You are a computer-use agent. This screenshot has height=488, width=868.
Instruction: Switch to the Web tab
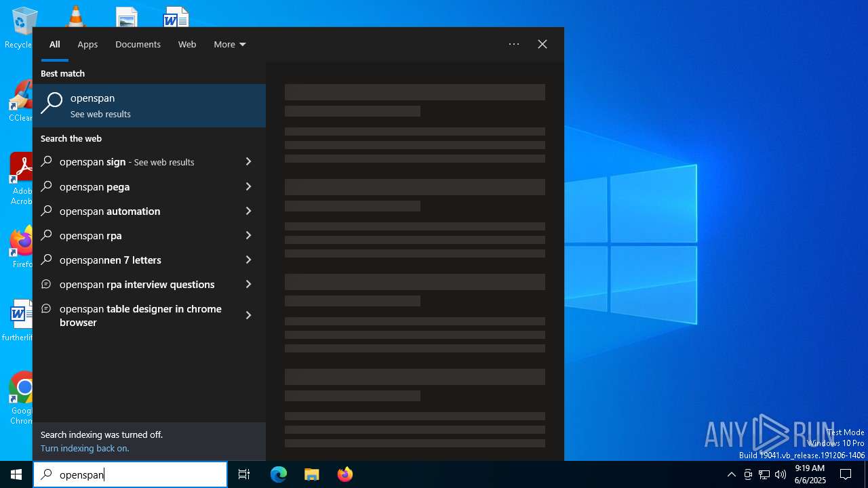(x=187, y=45)
